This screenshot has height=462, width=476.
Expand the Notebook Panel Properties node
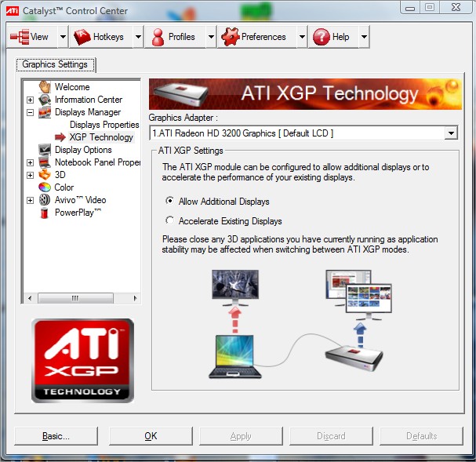tap(30, 162)
